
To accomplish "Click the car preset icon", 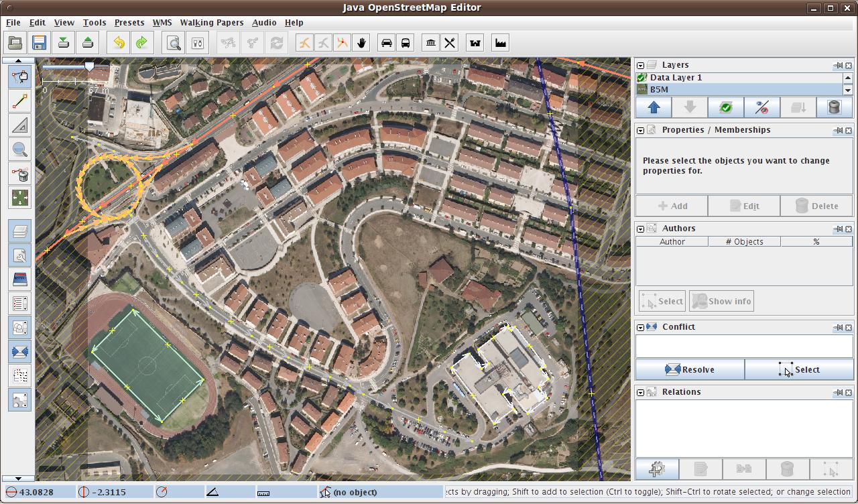I will click(387, 44).
